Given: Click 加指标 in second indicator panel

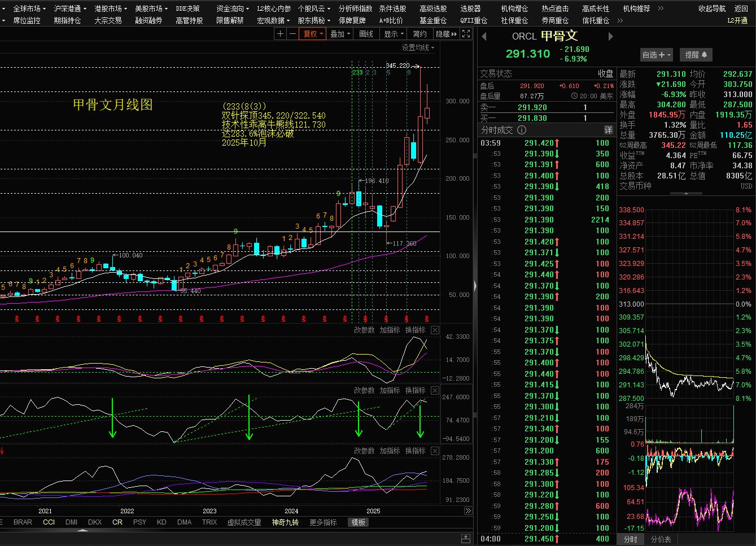Looking at the screenshot, I should tap(390, 390).
